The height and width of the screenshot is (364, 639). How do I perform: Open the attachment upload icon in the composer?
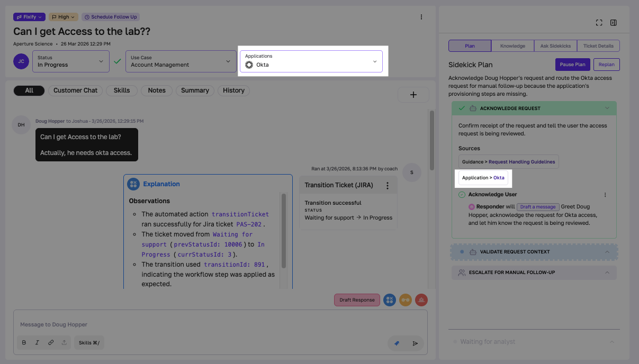(x=64, y=342)
